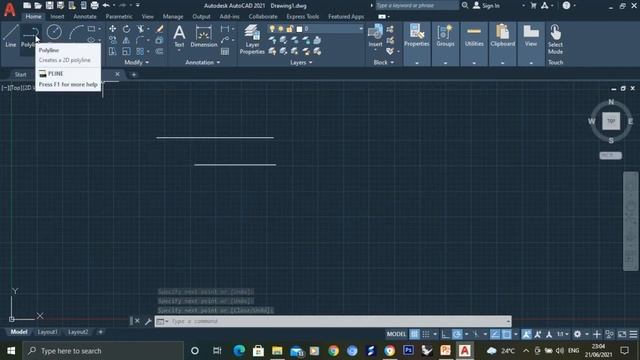Expand the Annotation panel dropdown

coord(202,62)
